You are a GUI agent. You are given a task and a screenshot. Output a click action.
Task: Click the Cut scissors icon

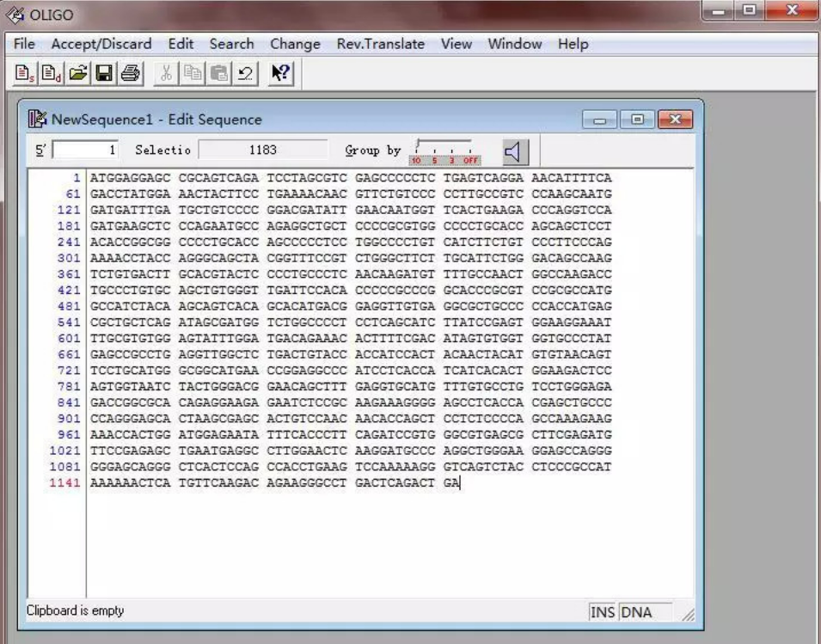click(x=166, y=73)
